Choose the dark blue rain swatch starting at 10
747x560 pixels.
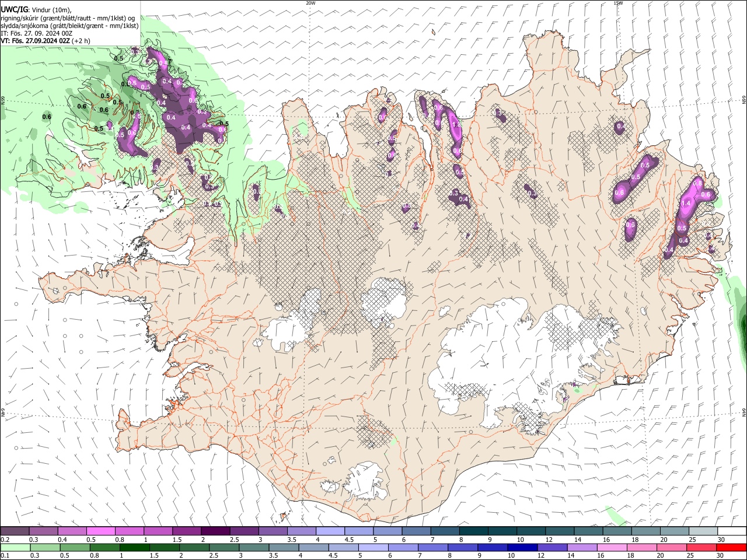click(x=522, y=547)
